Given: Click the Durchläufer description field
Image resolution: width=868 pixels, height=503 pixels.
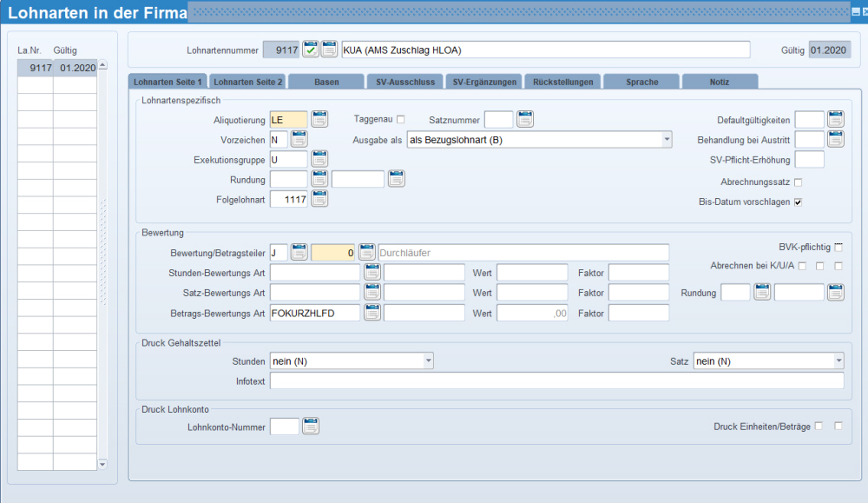Looking at the screenshot, I should pos(523,253).
